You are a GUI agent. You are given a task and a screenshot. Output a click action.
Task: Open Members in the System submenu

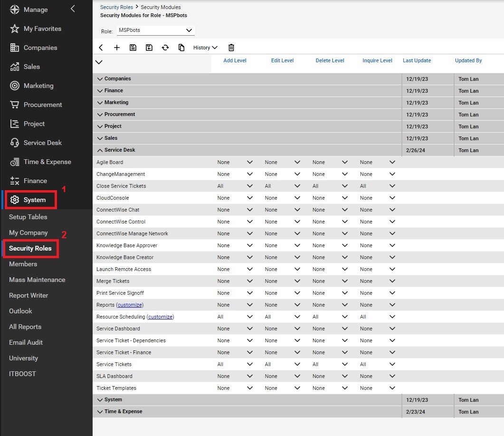point(23,264)
